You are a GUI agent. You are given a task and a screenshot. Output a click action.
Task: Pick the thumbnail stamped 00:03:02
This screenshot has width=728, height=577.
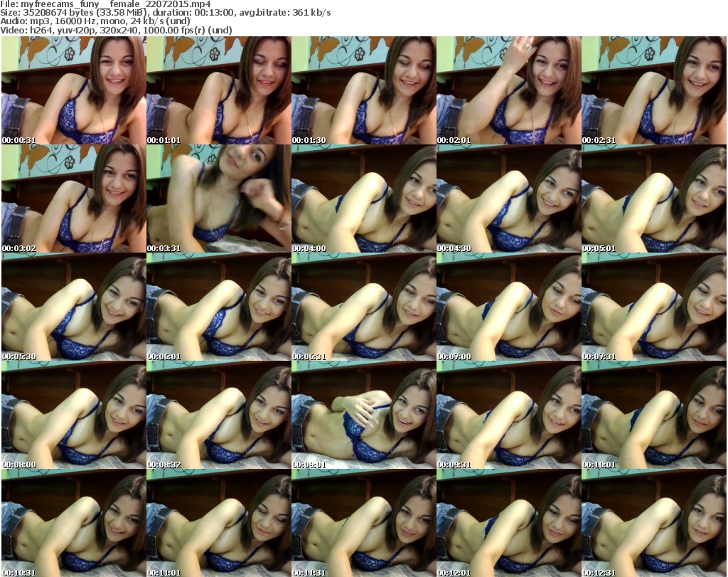pyautogui.click(x=74, y=198)
